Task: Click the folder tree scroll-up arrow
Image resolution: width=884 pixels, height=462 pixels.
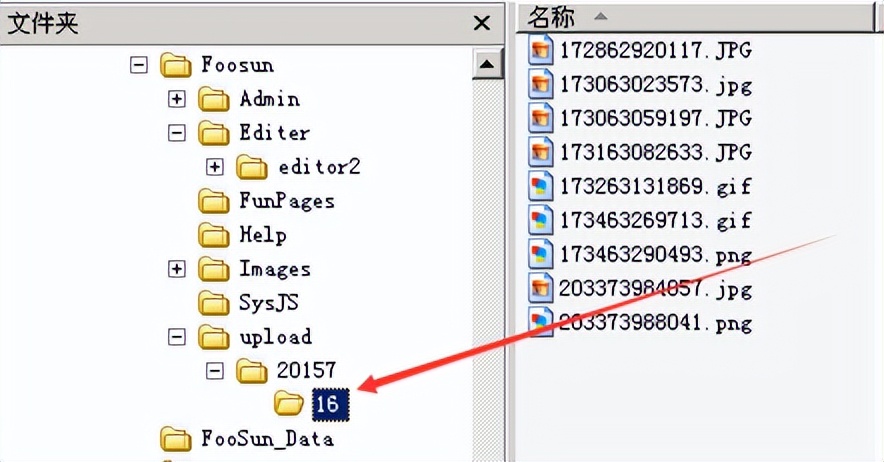Action: point(487,64)
